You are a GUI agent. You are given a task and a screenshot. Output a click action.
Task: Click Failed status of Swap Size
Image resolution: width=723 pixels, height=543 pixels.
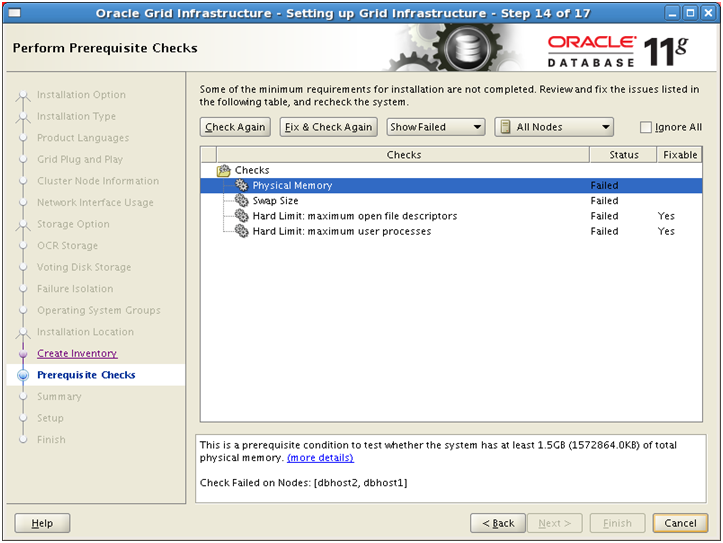(x=604, y=201)
